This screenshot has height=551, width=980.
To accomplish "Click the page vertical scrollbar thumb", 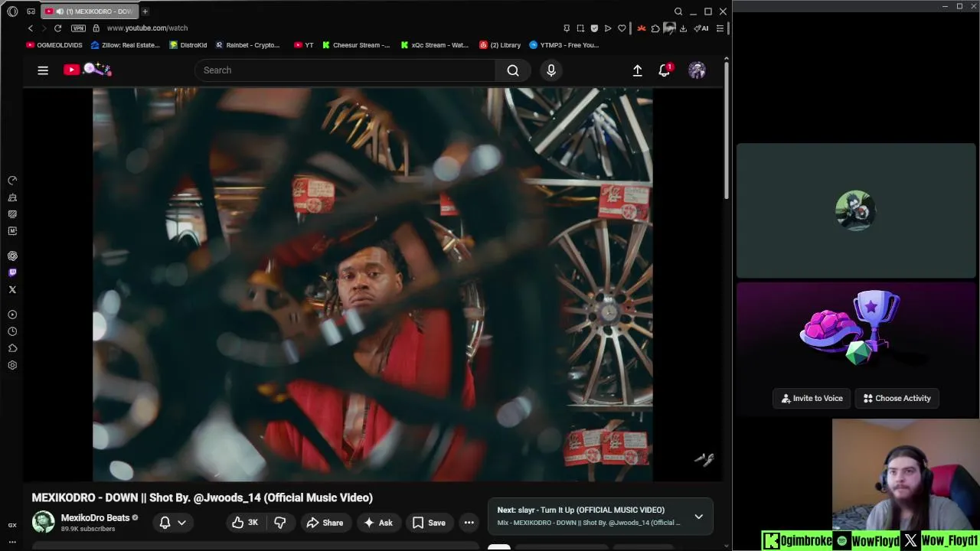I will [727, 132].
